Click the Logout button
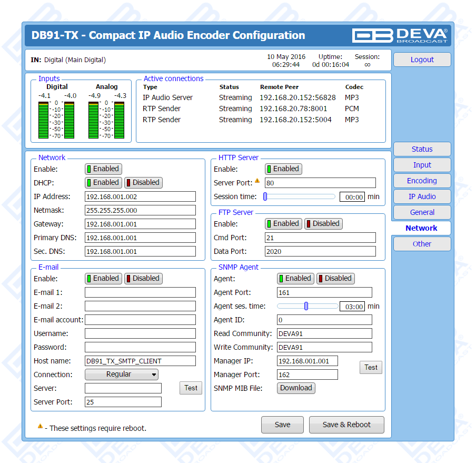The image size is (476, 463). point(422,60)
